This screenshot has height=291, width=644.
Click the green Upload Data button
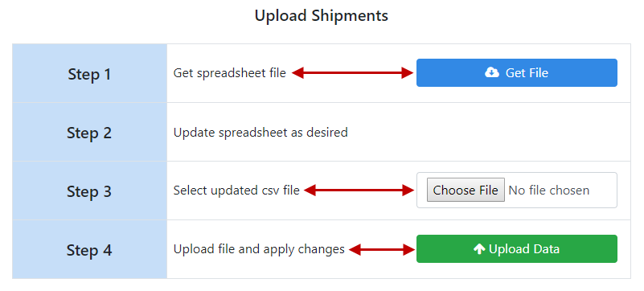517,248
